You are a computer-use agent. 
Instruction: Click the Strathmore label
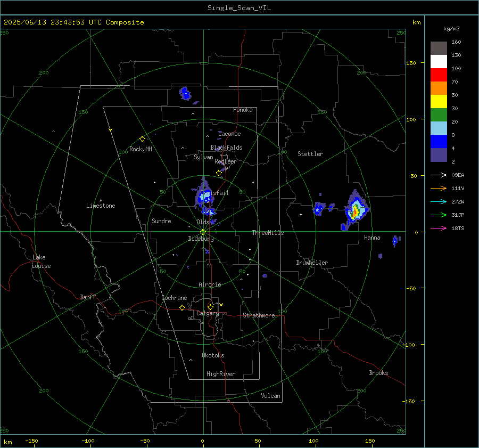pos(259,315)
